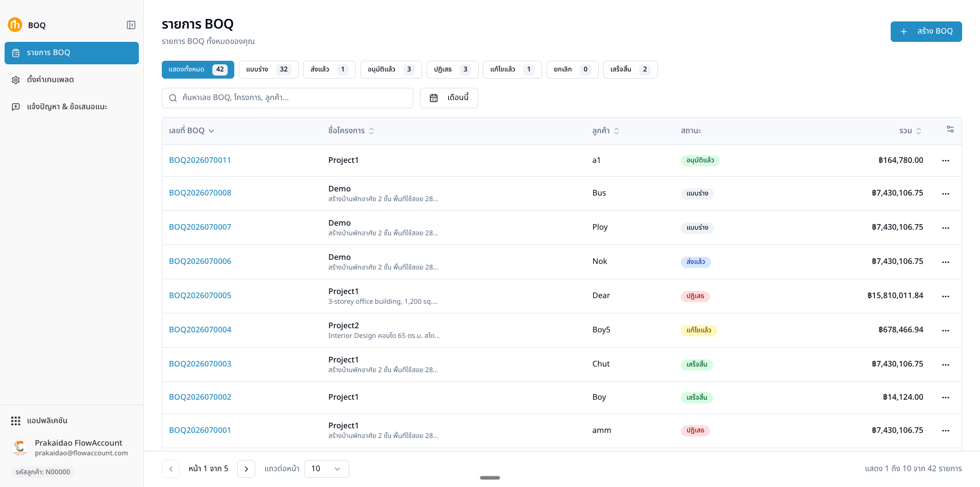
Task: Open BOQ2026070008 link
Action: tap(200, 193)
